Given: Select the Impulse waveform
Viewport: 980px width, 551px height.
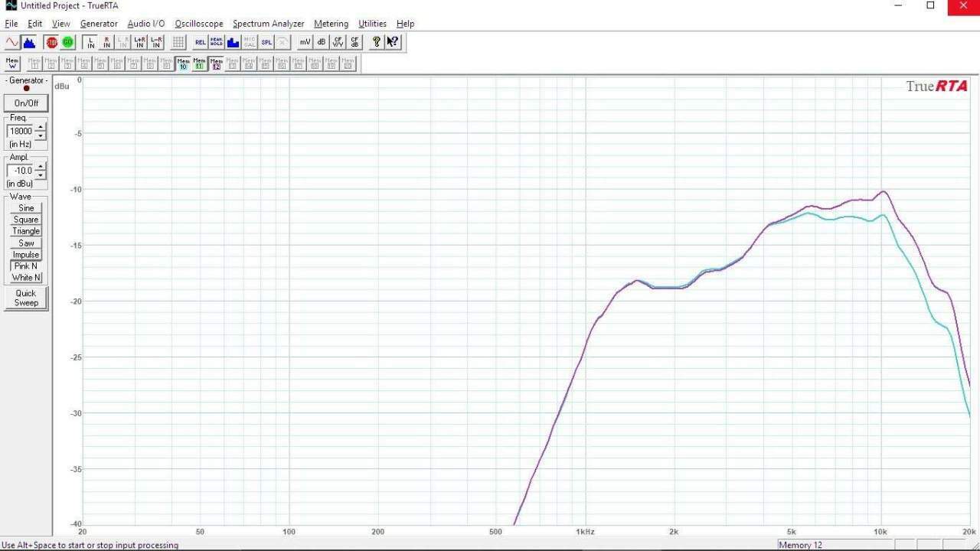Looking at the screenshot, I should tap(26, 255).
